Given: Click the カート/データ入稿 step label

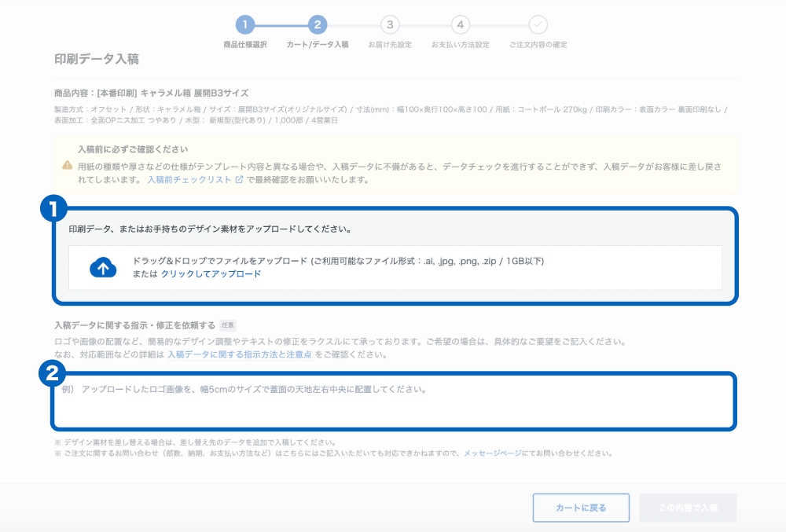Looking at the screenshot, I should (318, 45).
